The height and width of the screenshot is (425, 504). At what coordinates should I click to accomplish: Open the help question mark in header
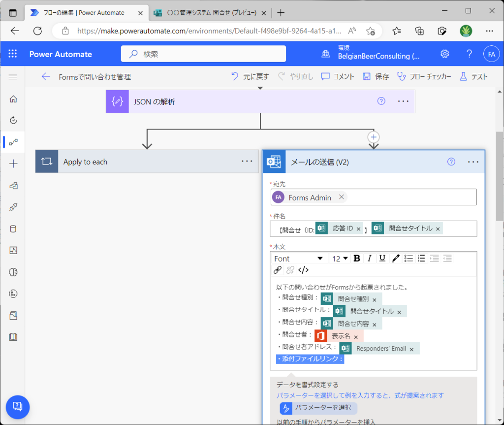point(469,54)
